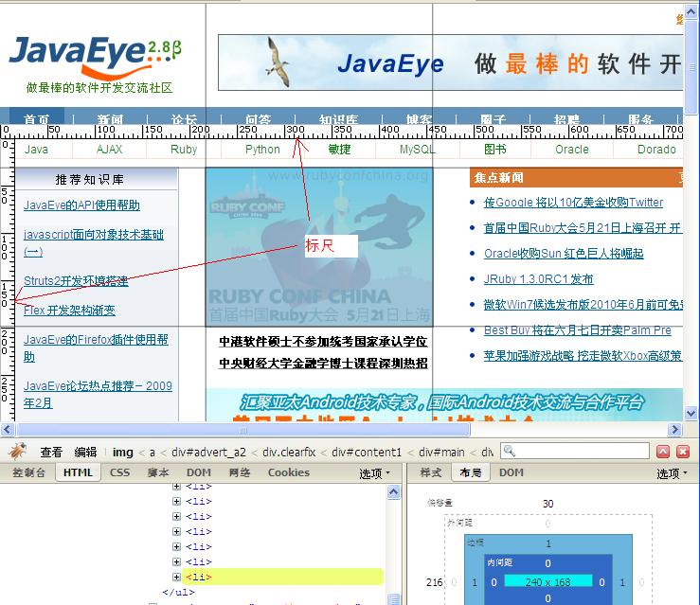The image size is (700, 605).
Task: Open ad link 中港软件硕士不参加统考国家承认学位
Action: click(x=323, y=341)
